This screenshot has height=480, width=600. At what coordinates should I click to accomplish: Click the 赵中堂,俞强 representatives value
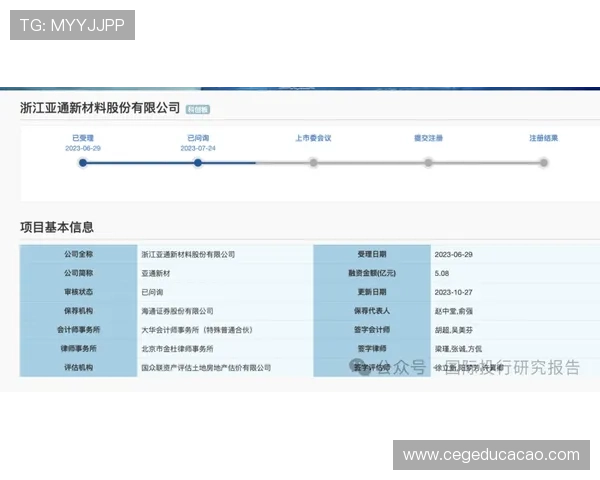453,311
